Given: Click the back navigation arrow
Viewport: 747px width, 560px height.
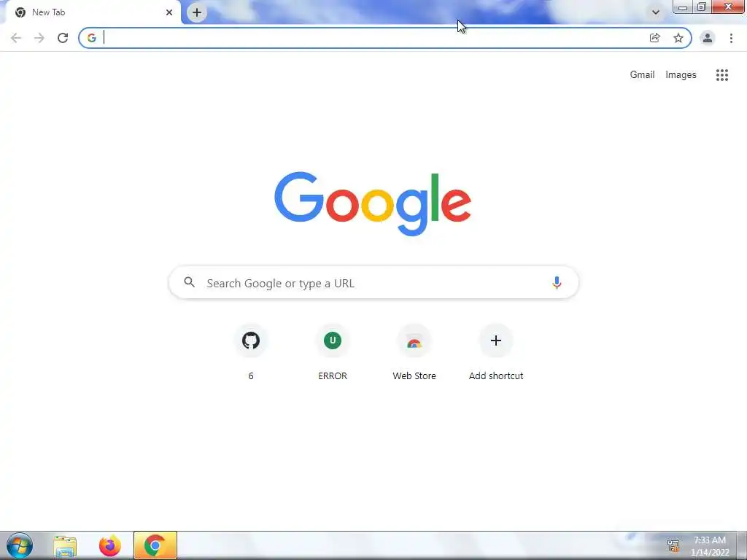Looking at the screenshot, I should [16, 38].
